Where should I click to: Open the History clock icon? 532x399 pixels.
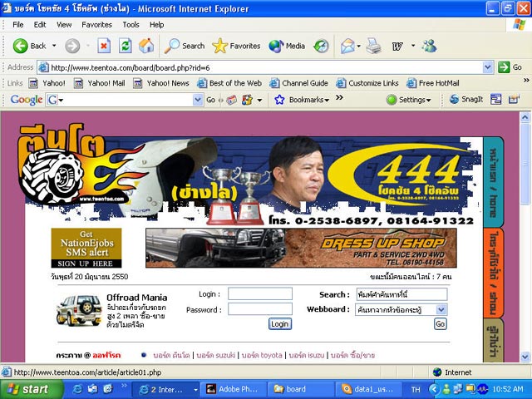point(321,46)
